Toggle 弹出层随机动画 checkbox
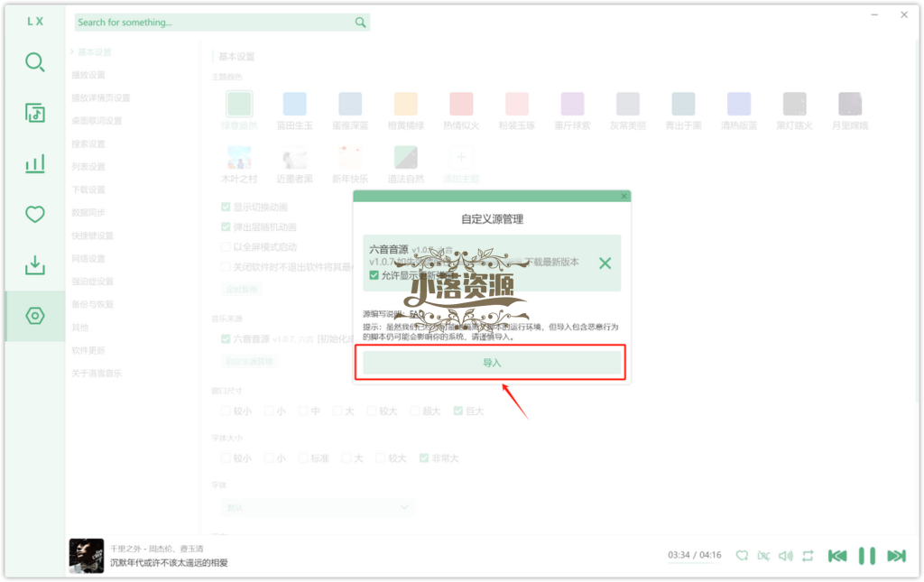This screenshot has width=924, height=582. [225, 226]
